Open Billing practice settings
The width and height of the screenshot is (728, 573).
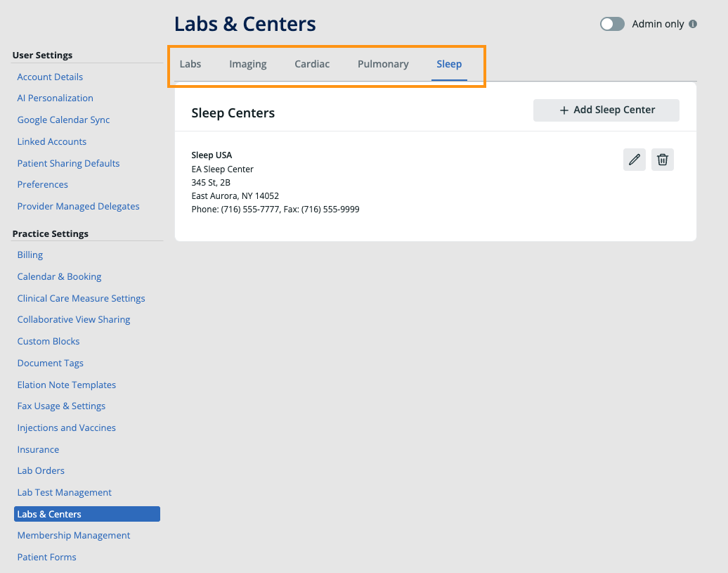(x=30, y=255)
